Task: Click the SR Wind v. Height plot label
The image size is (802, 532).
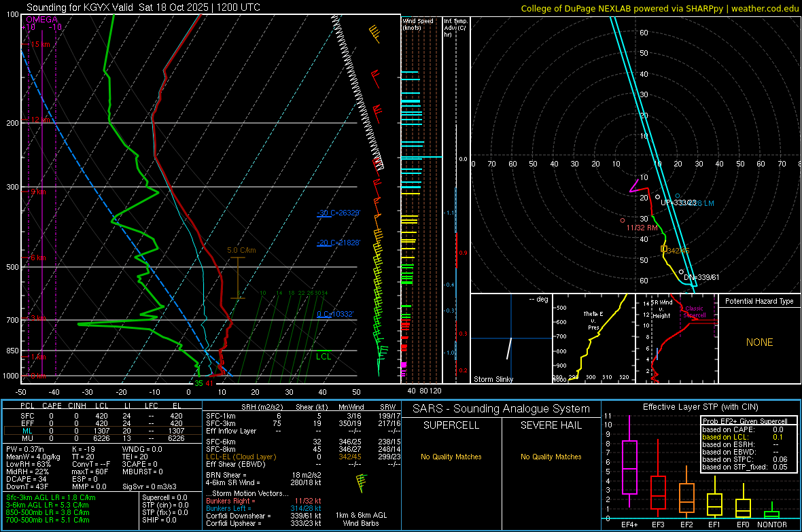Action: [x=662, y=309]
